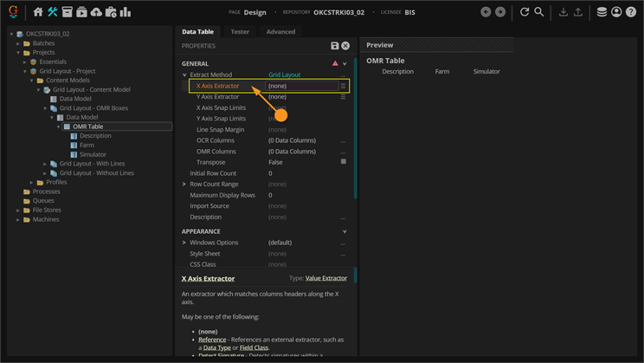The height and width of the screenshot is (363, 644).
Task: Toggle the Transpose checkbox
Action: tap(343, 162)
